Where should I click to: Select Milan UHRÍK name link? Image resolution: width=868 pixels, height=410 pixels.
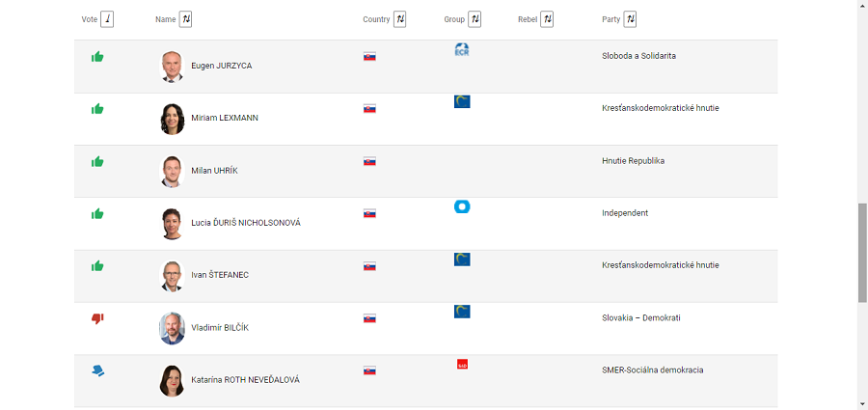pyautogui.click(x=214, y=171)
